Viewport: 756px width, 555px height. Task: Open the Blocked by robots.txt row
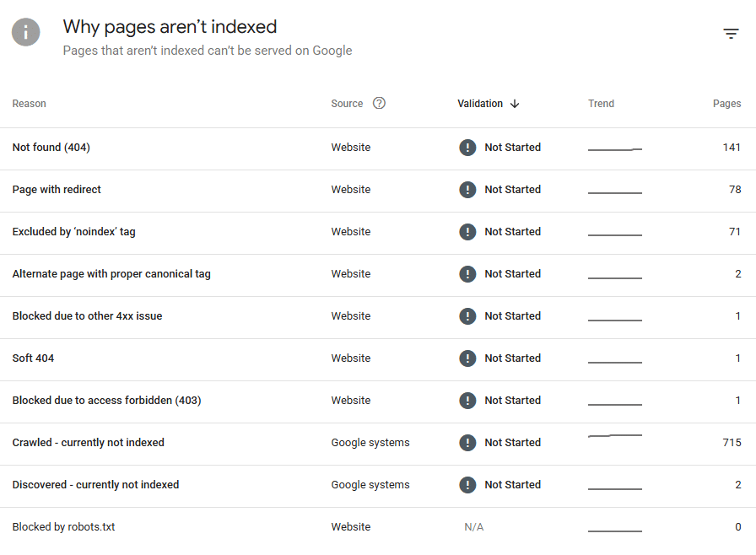378,528
